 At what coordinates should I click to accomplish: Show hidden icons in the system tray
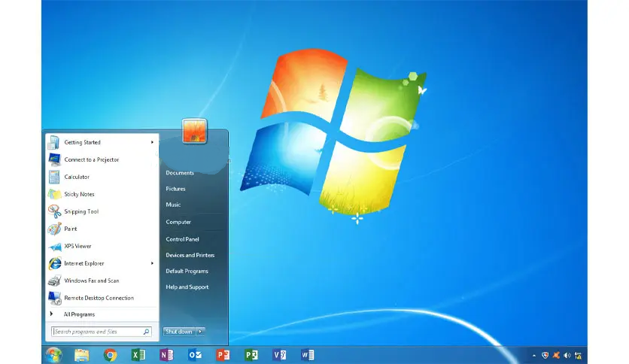533,354
